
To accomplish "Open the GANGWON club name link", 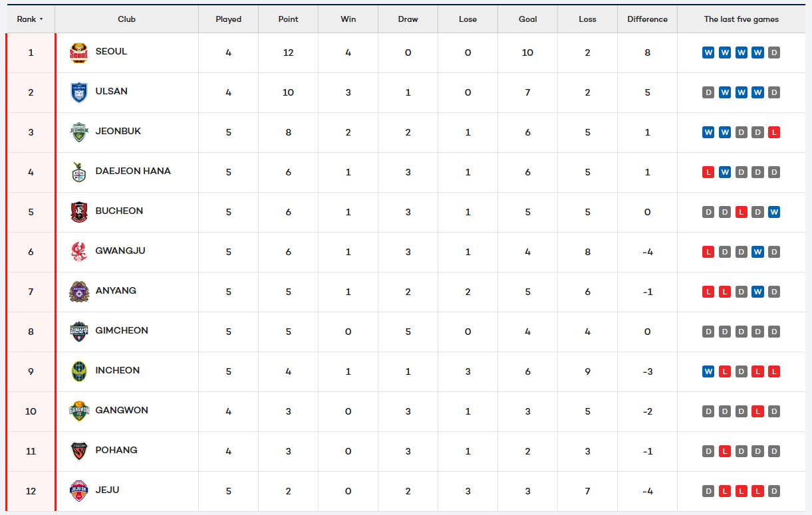I will [122, 410].
